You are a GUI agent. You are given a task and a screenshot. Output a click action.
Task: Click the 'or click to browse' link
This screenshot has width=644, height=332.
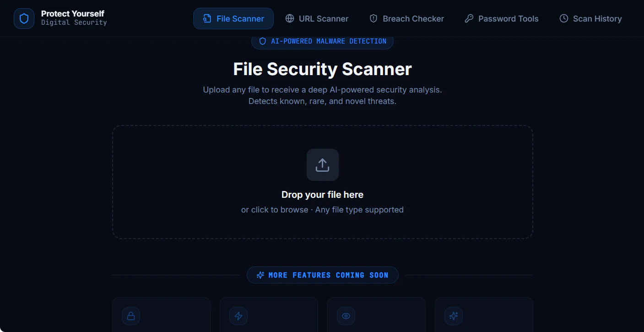(275, 209)
